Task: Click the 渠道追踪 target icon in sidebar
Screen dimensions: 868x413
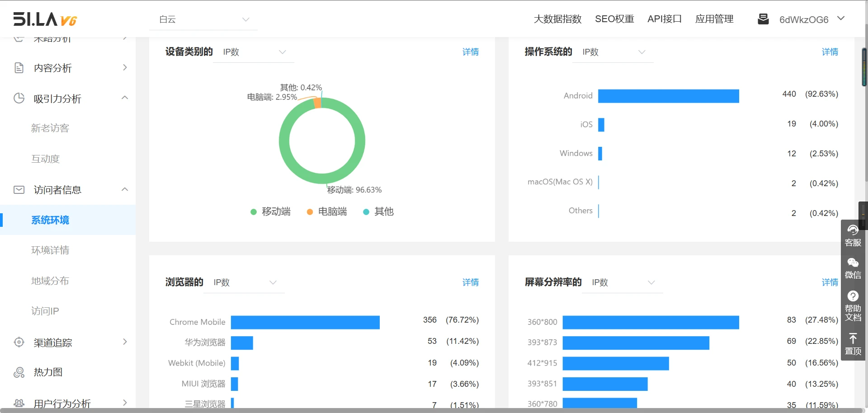Action: [19, 343]
